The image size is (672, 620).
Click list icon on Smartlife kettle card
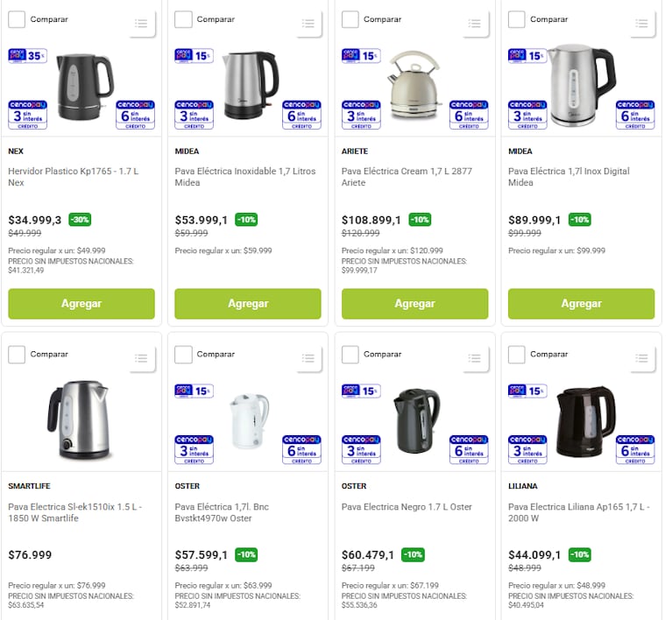141,358
